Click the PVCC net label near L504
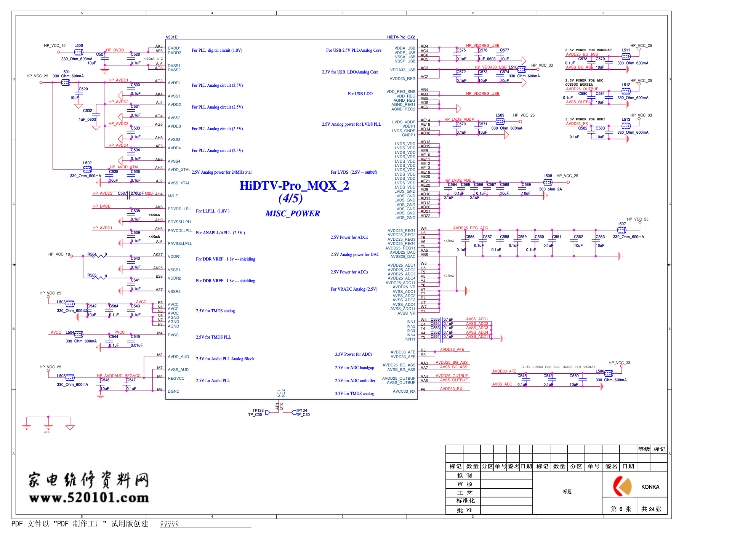756x534 pixels. [x=120, y=332]
